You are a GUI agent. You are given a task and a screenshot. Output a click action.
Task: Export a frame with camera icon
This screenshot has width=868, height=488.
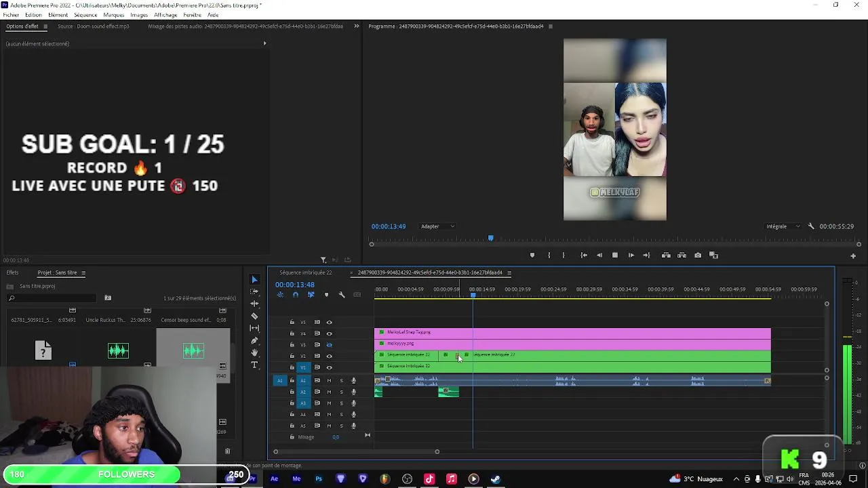698,256
